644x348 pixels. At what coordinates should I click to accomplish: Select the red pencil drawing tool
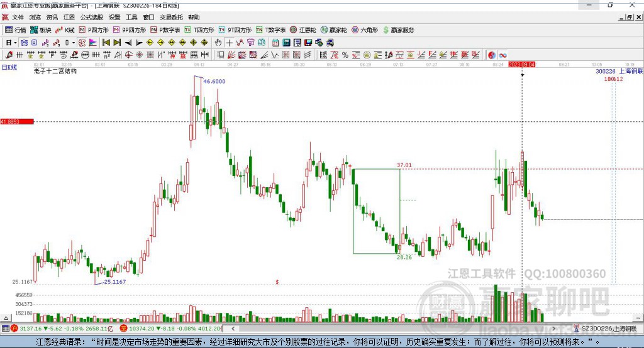click(9, 55)
